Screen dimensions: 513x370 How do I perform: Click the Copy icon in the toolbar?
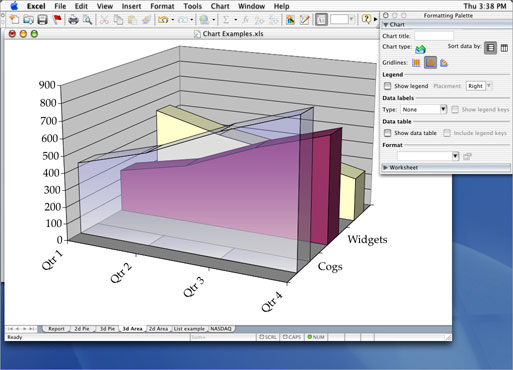[x=118, y=20]
